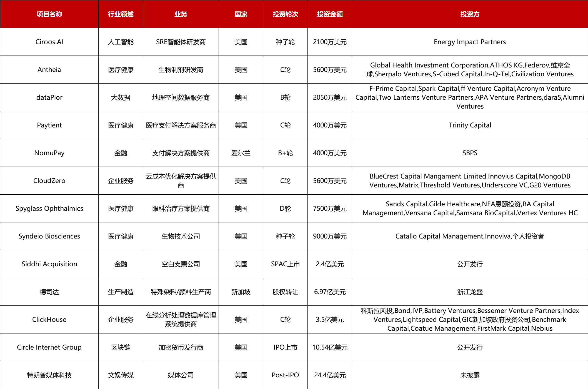Click the 云成本优化解决方案提供商 cell
The height and width of the screenshot is (389, 588).
pos(181,181)
